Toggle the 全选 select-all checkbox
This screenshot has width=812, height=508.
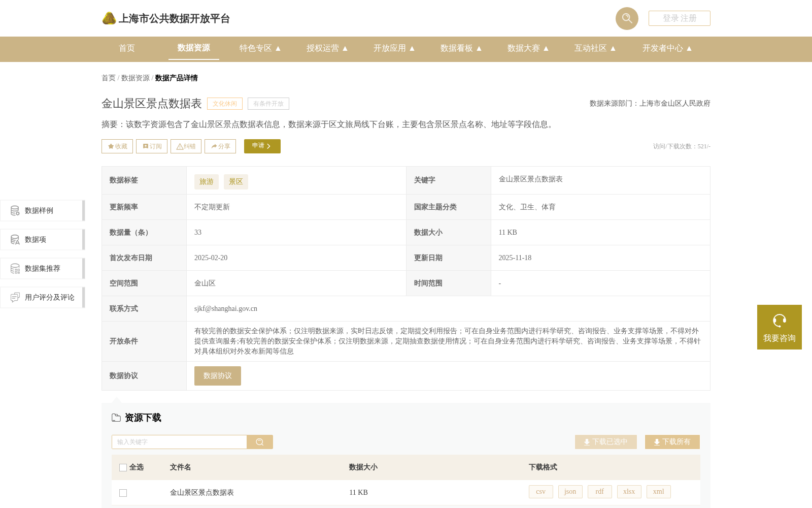(x=123, y=467)
